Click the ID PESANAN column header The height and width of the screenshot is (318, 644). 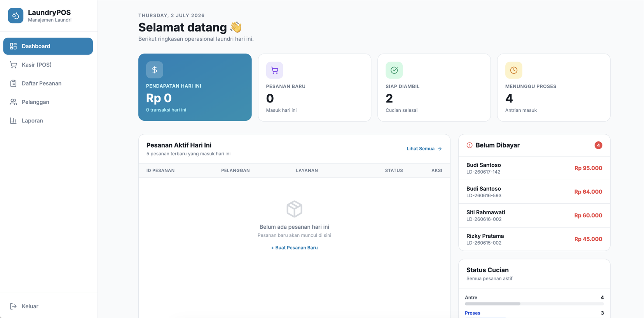coord(161,170)
